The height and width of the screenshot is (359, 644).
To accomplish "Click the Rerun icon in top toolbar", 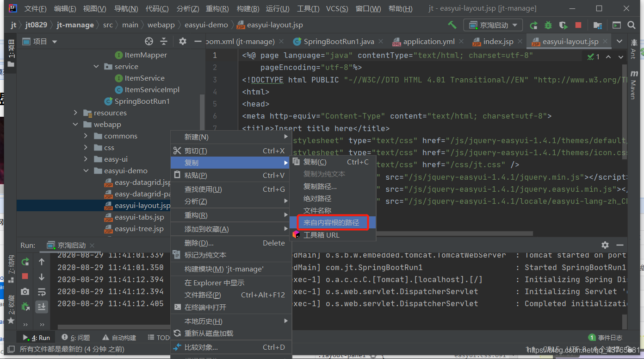I will (533, 25).
